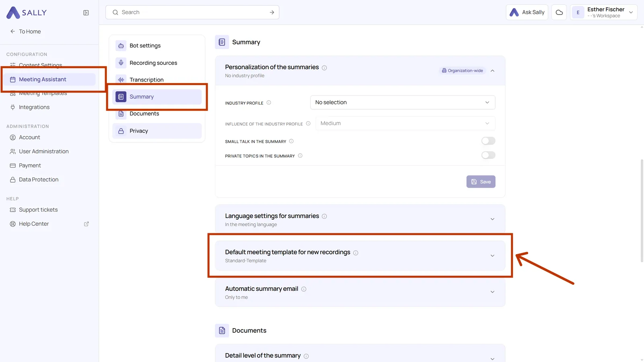The width and height of the screenshot is (644, 362).
Task: Click info icon next to Default meeting template
Action: pos(356,253)
